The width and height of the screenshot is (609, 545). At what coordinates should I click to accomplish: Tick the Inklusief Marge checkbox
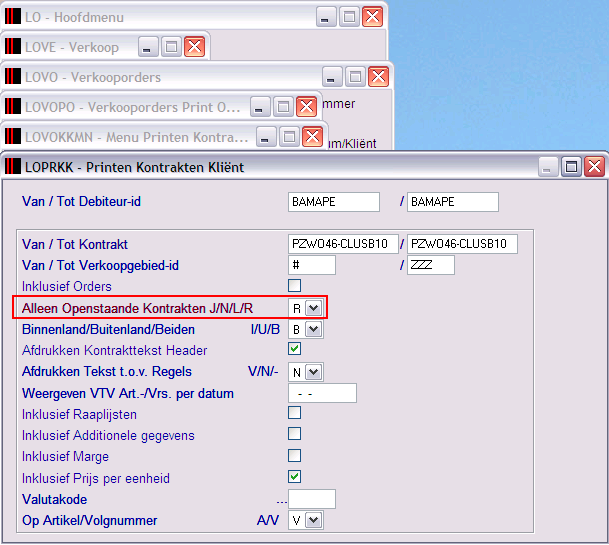pos(294,455)
